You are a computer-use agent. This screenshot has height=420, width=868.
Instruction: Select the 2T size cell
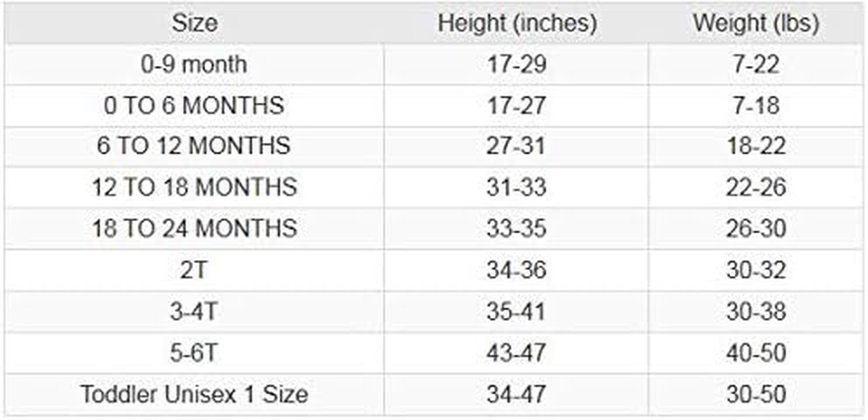click(194, 270)
